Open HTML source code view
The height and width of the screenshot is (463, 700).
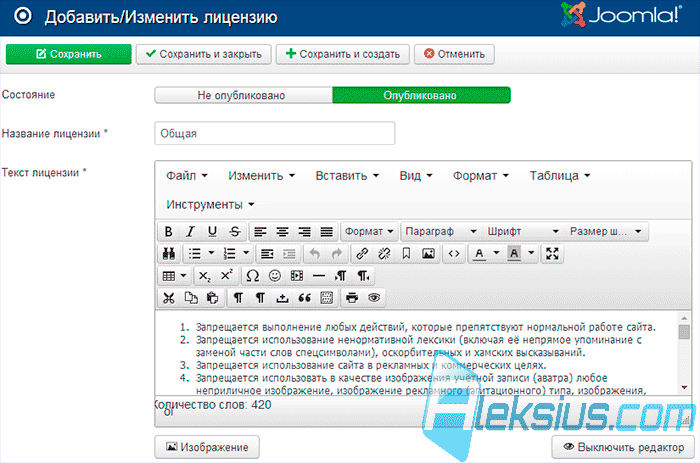[454, 254]
